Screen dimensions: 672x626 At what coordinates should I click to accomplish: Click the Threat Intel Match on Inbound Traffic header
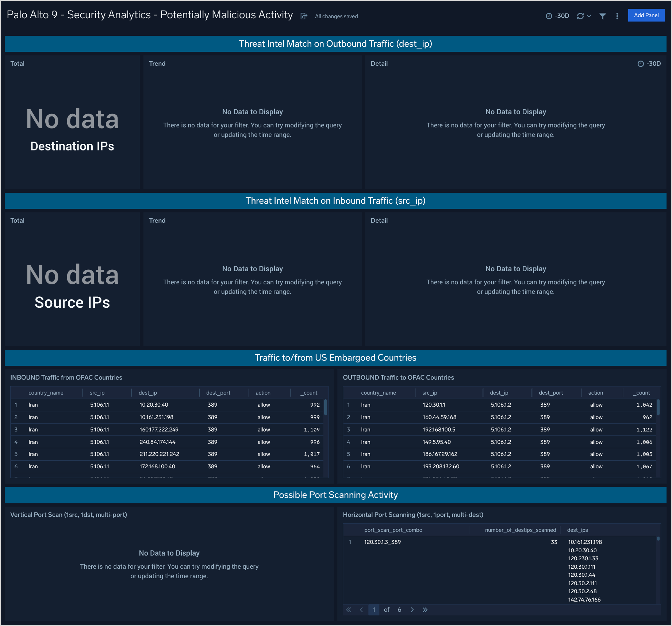pos(335,200)
